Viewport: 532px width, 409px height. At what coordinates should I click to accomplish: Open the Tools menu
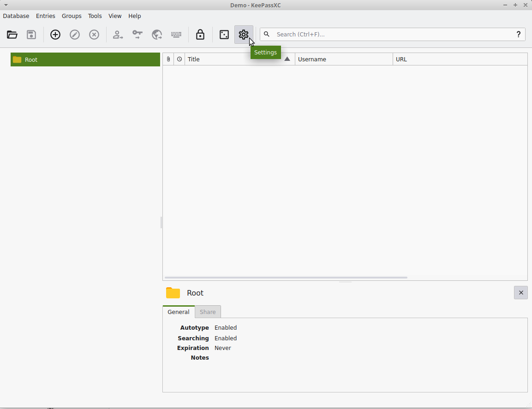tap(95, 16)
